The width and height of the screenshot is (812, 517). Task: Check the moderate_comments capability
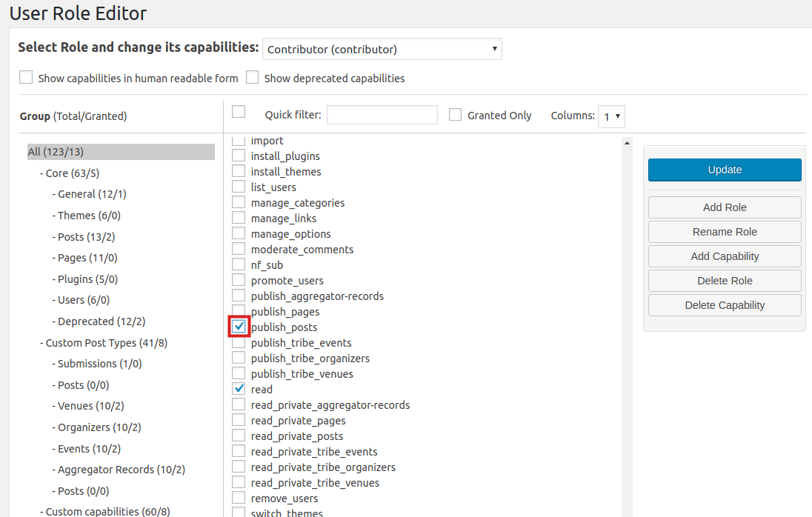coord(239,249)
